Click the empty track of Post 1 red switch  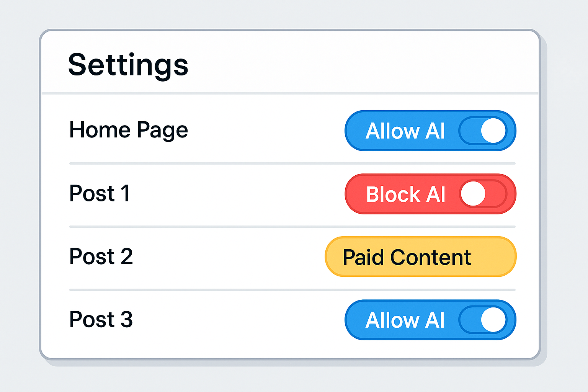pyautogui.click(x=496, y=194)
